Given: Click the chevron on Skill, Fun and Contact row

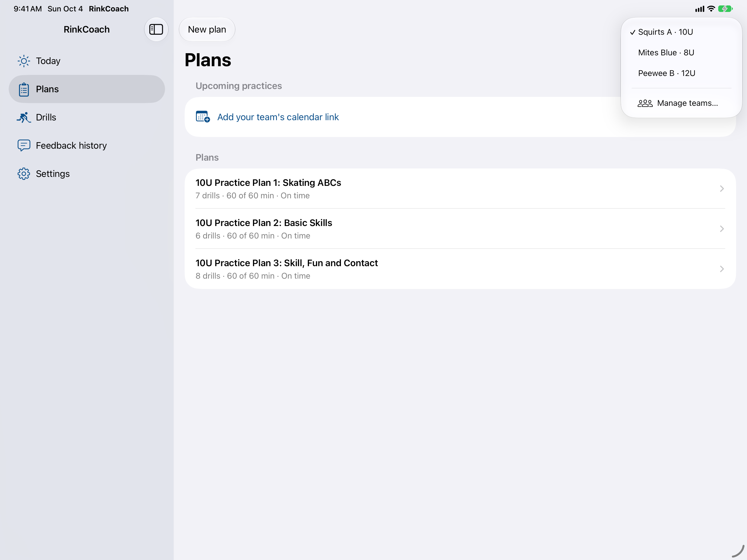Looking at the screenshot, I should (x=722, y=269).
